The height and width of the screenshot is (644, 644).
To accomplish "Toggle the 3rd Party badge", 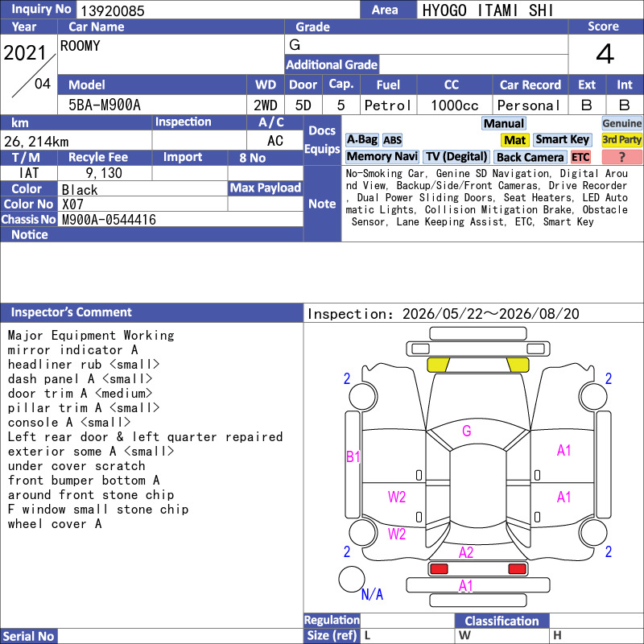I will [621, 140].
